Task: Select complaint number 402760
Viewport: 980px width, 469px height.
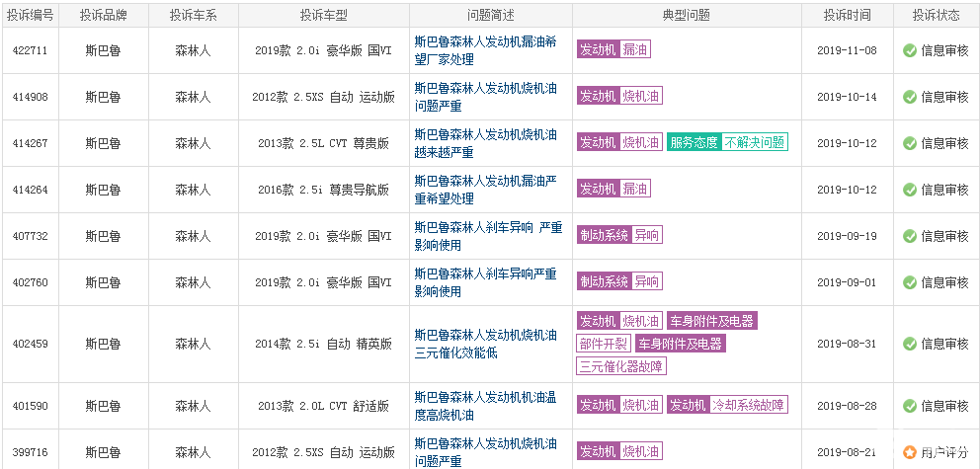Action: click(30, 283)
